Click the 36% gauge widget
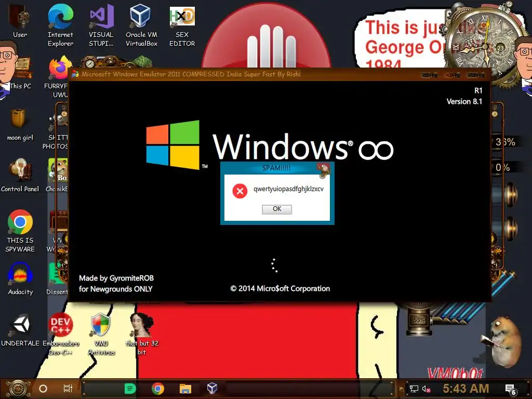The height and width of the screenshot is (399, 532). point(505,142)
